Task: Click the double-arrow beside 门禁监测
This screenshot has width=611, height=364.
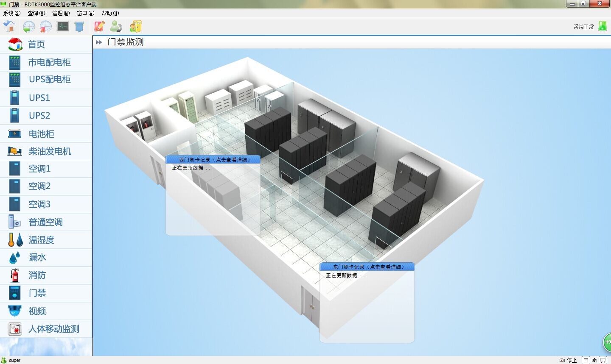Action: coord(99,42)
